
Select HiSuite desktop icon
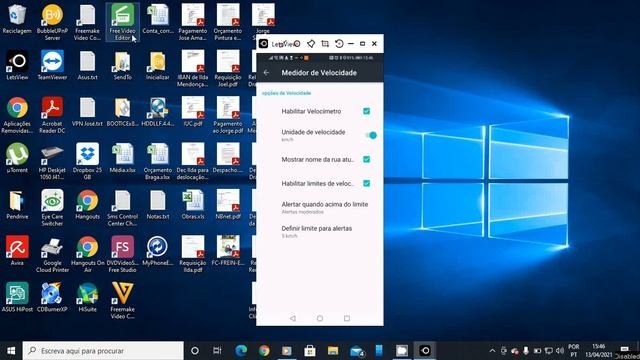click(x=87, y=297)
